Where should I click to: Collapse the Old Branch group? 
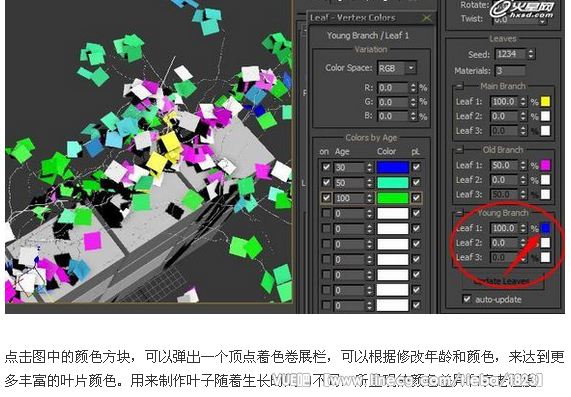point(460,150)
